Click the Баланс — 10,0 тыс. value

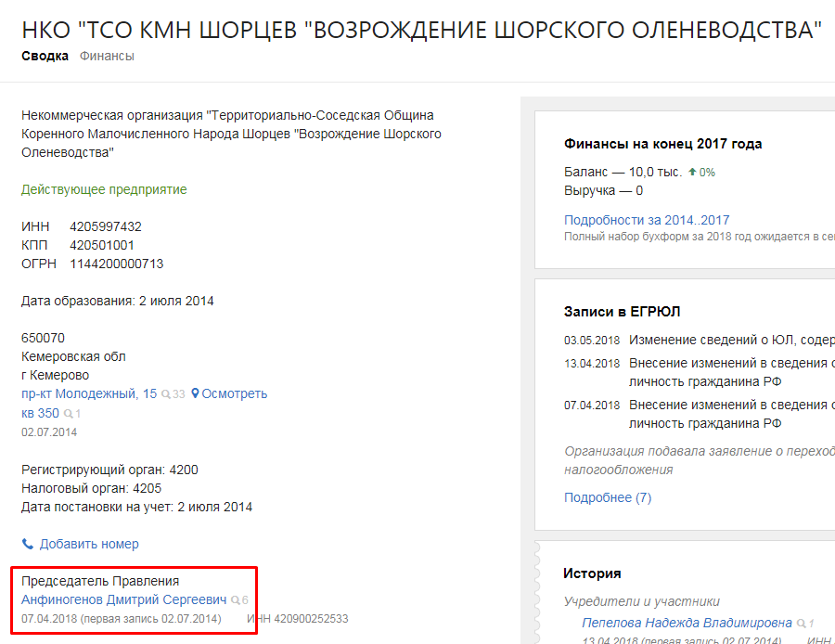623,172
